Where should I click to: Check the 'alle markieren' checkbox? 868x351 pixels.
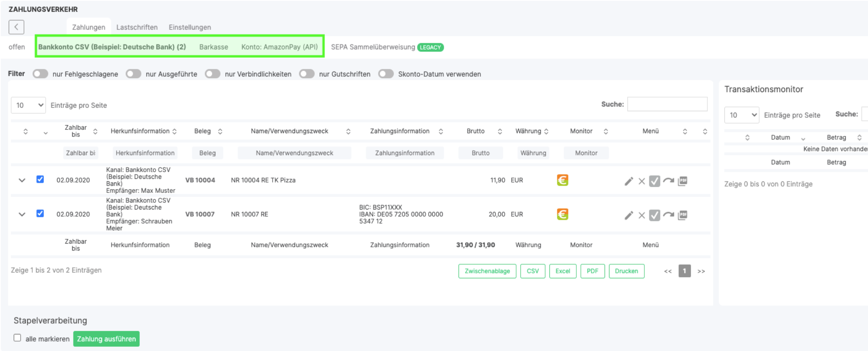point(17,338)
